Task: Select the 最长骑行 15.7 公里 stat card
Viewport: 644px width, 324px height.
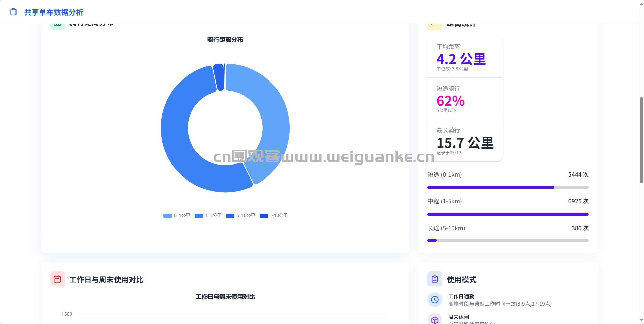Action: pos(465,141)
